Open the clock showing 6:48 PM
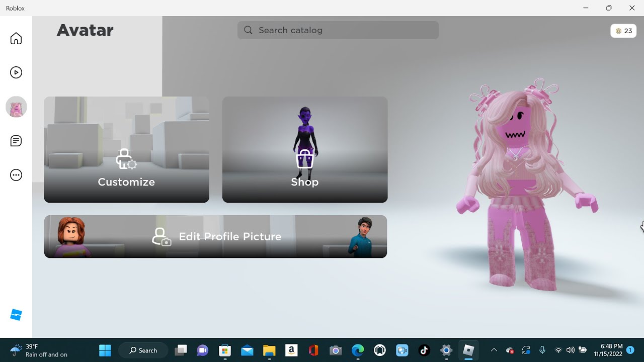The width and height of the screenshot is (644, 362). pos(608,350)
